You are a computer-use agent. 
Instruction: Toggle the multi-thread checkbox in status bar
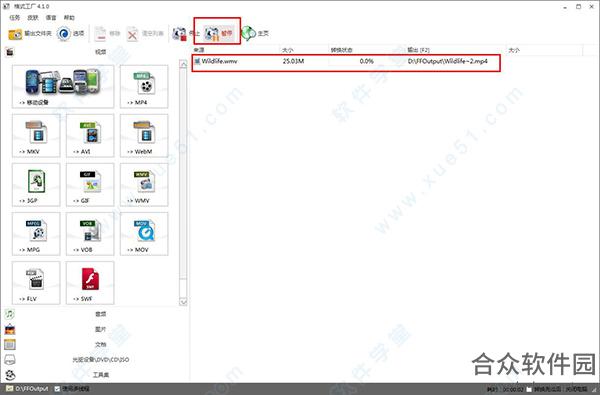(57, 389)
